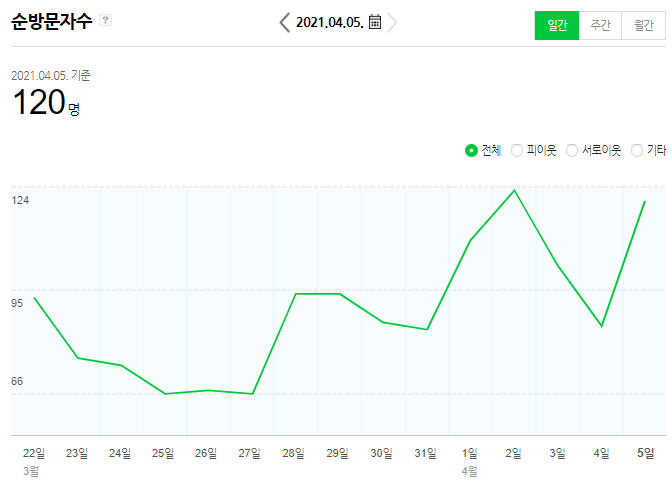
Task: Switch to the 월간 monthly tab
Action: [643, 25]
